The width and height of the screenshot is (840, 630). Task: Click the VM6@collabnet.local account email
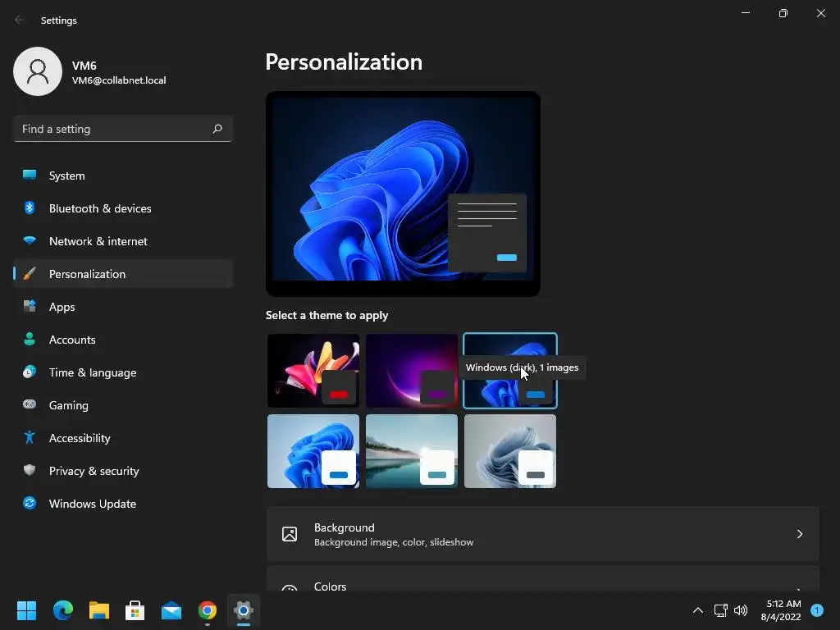tap(119, 80)
